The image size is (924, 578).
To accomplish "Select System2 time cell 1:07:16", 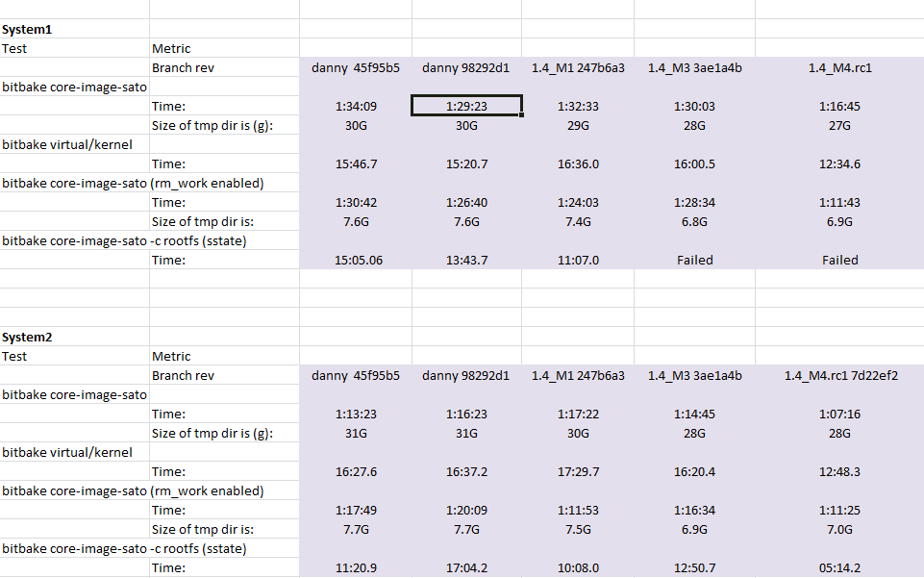I will [839, 414].
